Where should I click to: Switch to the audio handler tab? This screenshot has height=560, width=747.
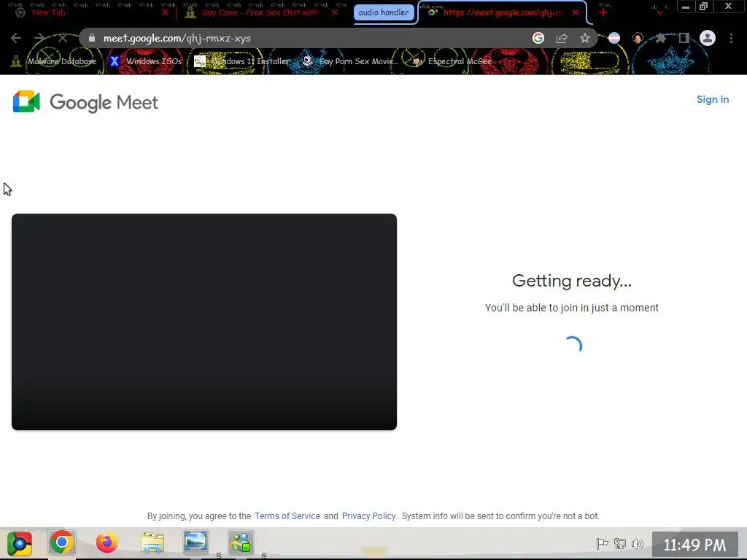(384, 12)
